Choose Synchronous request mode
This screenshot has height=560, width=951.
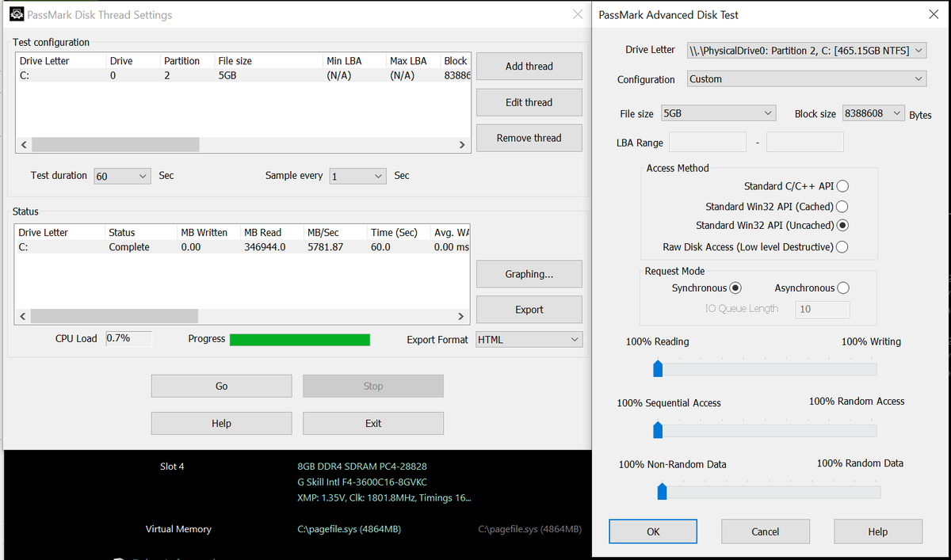[x=735, y=288]
